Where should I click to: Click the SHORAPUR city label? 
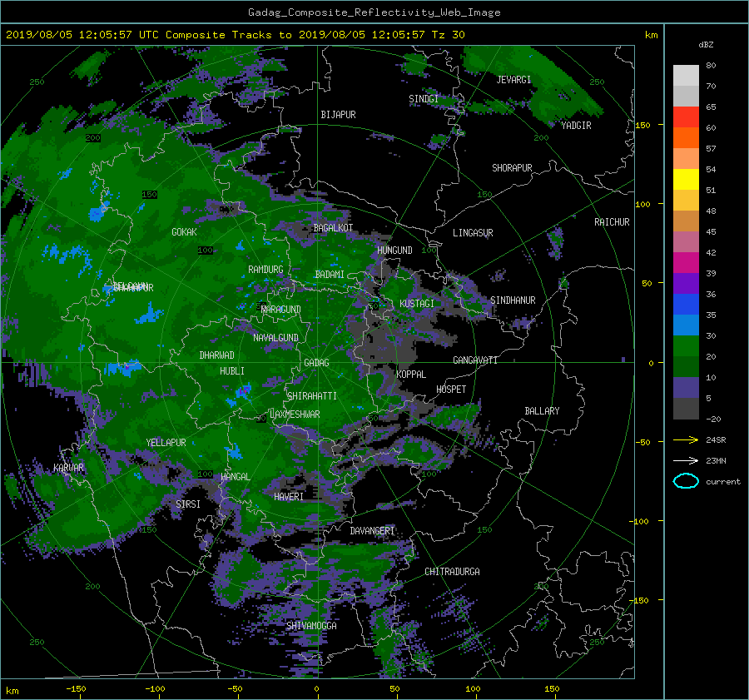[512, 168]
